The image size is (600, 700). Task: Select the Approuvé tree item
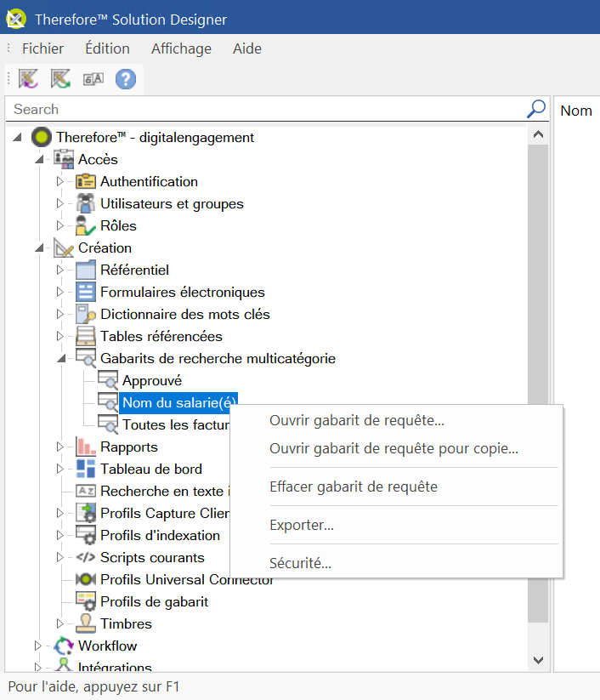(152, 380)
